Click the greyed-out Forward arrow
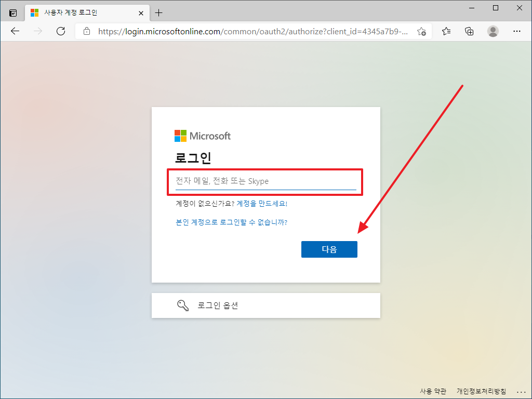 click(x=38, y=31)
